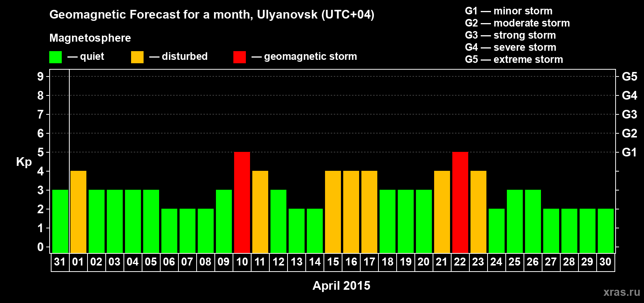
Task: Select the red storm bar for day 10
Action: point(242,202)
